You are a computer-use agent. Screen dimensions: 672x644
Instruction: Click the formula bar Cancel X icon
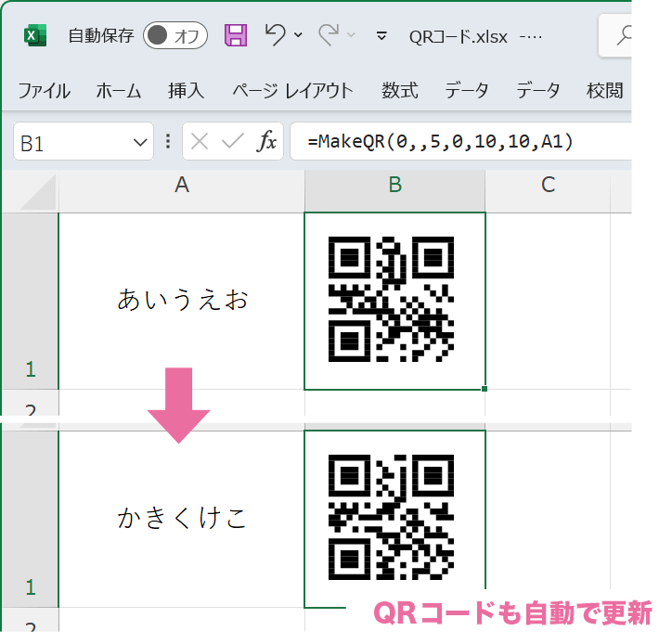tap(200, 141)
